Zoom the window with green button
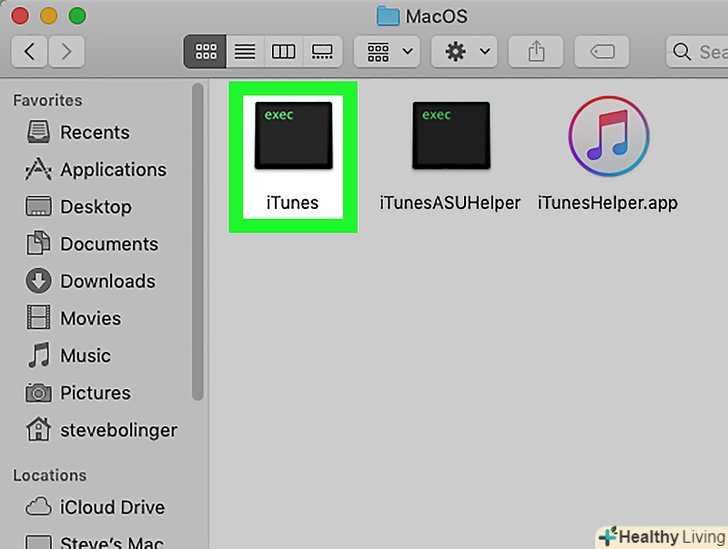 coord(78,16)
